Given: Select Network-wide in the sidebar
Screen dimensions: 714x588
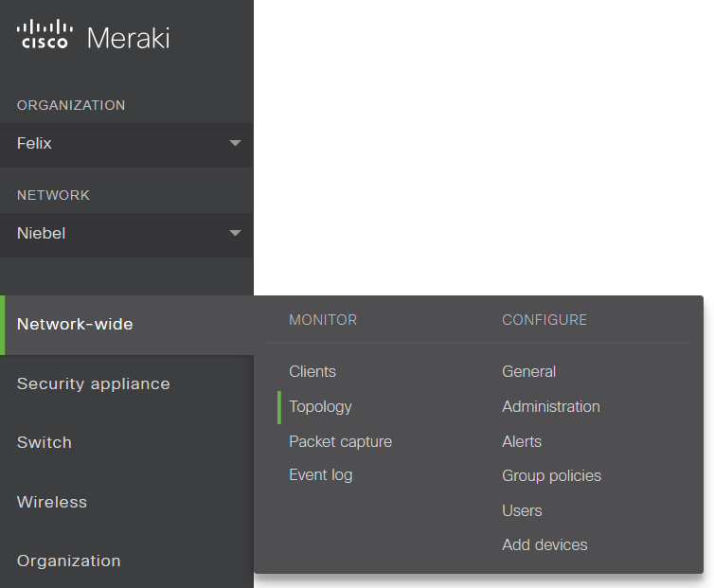Looking at the screenshot, I should click(75, 325).
